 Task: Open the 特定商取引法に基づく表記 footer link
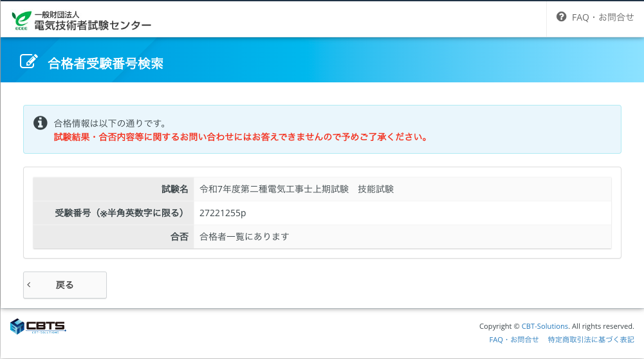(x=591, y=339)
